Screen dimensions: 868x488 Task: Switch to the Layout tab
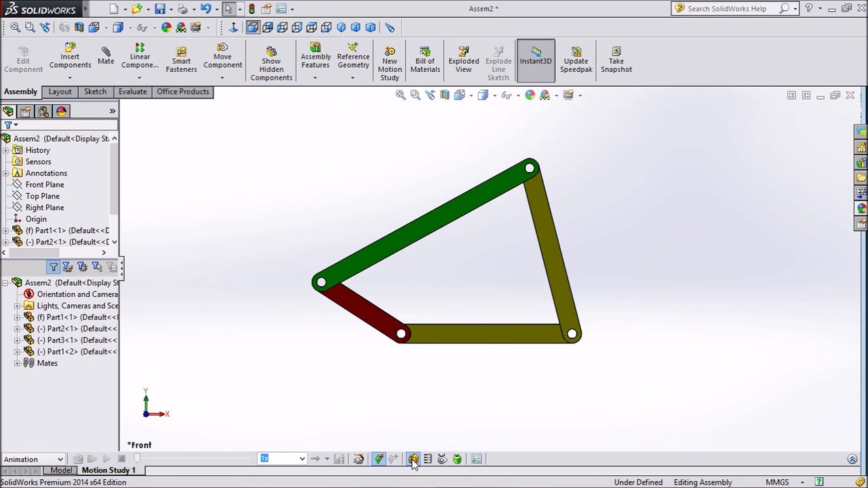point(60,91)
